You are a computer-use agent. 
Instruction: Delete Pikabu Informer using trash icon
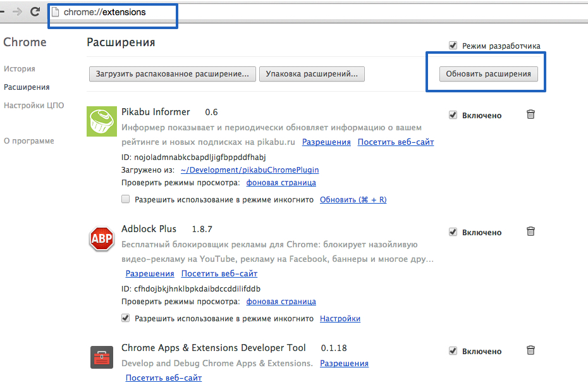(x=530, y=114)
